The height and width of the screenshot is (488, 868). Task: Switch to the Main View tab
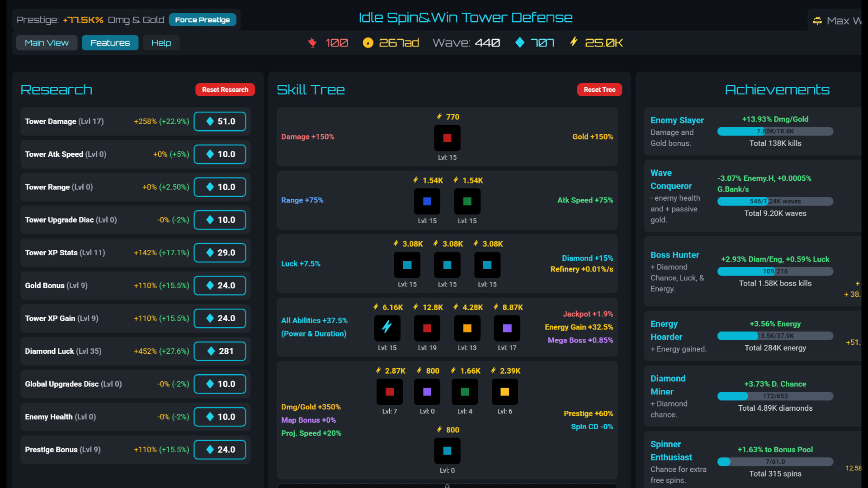(46, 42)
